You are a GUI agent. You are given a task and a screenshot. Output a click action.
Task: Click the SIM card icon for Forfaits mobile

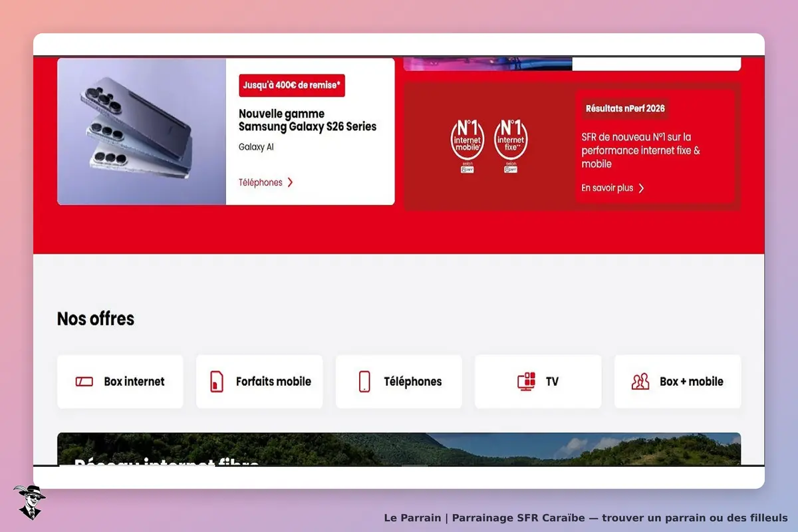(217, 382)
